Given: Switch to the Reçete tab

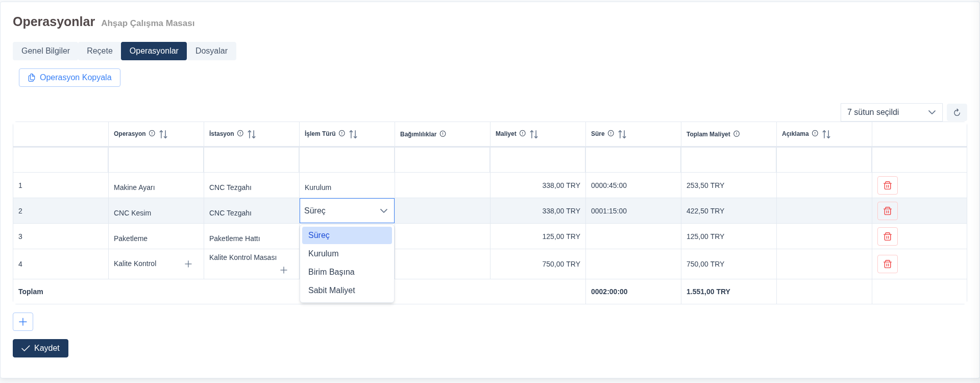Looking at the screenshot, I should click(x=100, y=51).
